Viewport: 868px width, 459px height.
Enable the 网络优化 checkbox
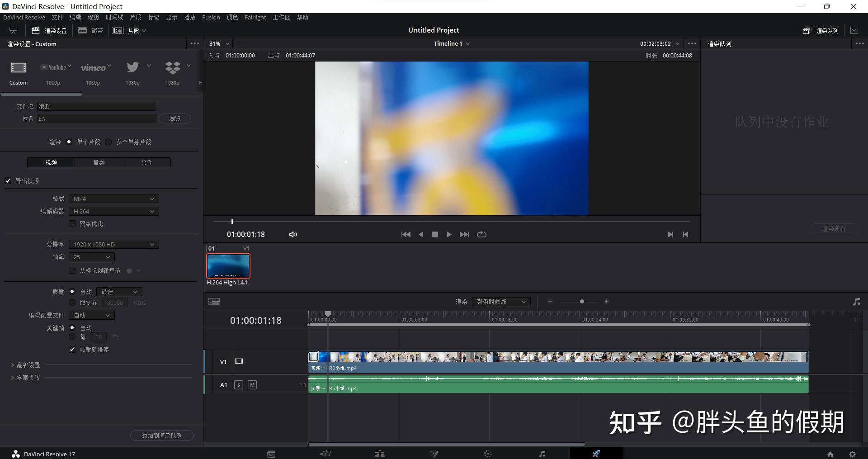point(72,223)
